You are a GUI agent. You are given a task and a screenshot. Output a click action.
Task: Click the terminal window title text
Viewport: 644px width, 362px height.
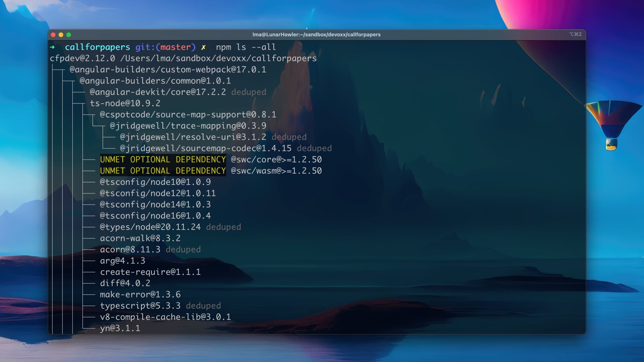(x=316, y=35)
